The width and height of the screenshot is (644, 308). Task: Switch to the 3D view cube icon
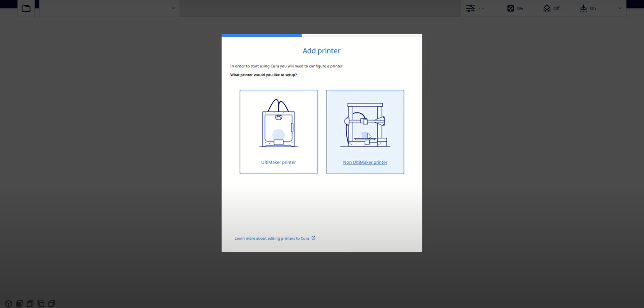click(x=9, y=304)
